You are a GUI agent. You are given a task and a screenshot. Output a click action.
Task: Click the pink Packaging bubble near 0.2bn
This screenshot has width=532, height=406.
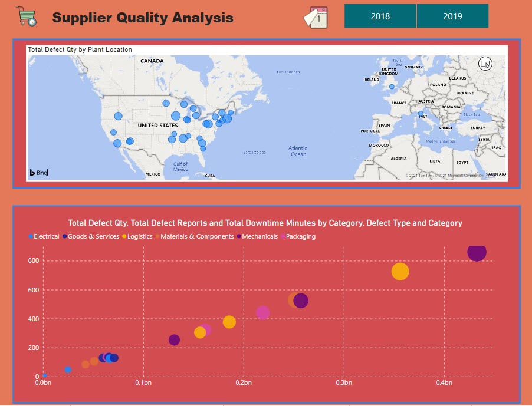[262, 312]
